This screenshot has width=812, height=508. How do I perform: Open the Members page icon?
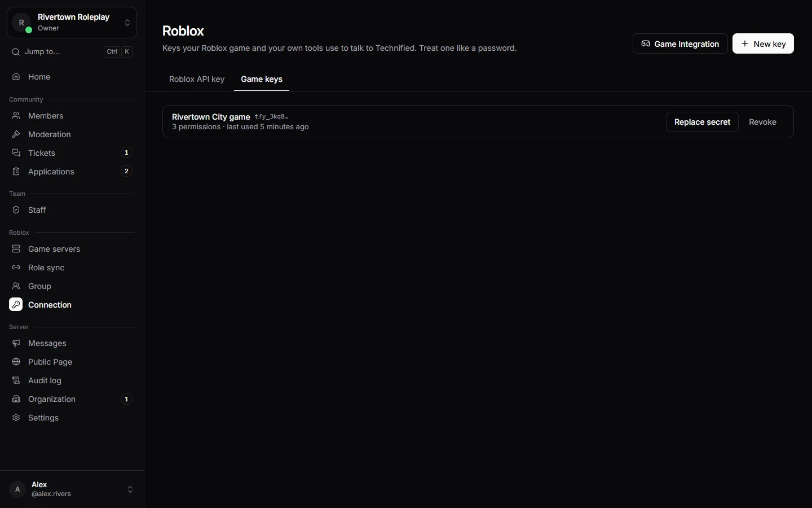pos(16,116)
